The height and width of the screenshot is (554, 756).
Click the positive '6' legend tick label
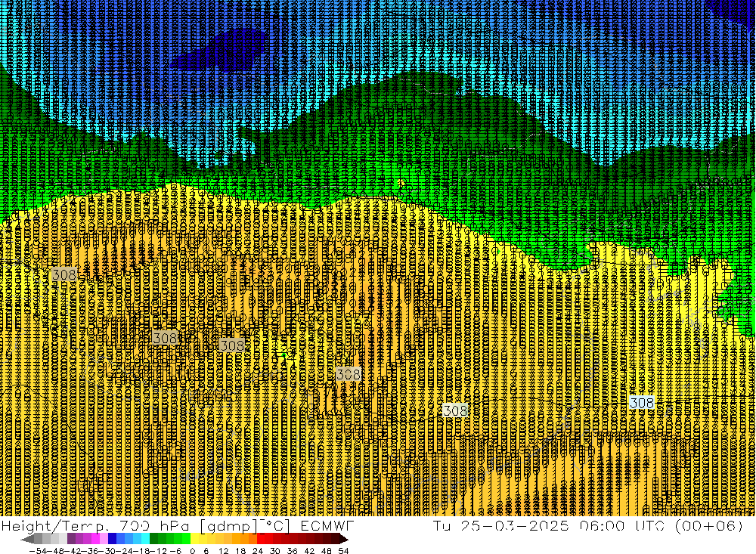pos(206,551)
